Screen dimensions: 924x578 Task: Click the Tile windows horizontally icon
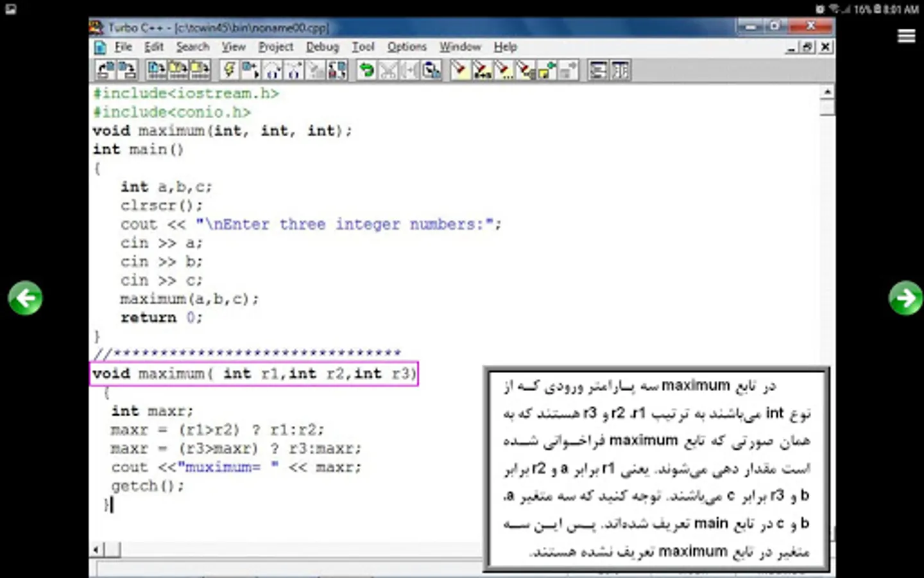coord(598,70)
